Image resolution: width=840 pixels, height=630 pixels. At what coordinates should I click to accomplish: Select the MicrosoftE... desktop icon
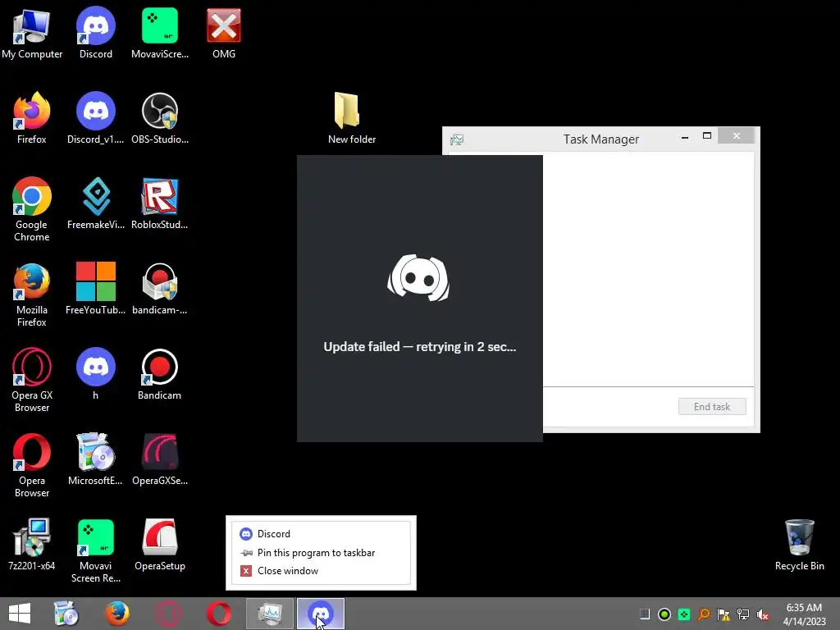96,459
